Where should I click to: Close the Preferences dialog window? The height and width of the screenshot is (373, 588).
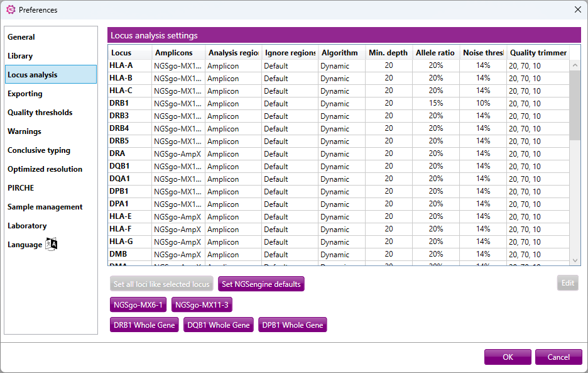click(577, 9)
